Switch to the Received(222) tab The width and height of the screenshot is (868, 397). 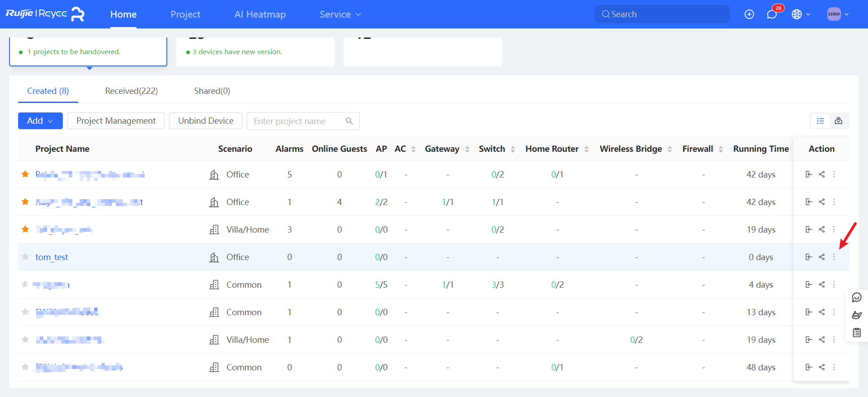click(x=131, y=91)
